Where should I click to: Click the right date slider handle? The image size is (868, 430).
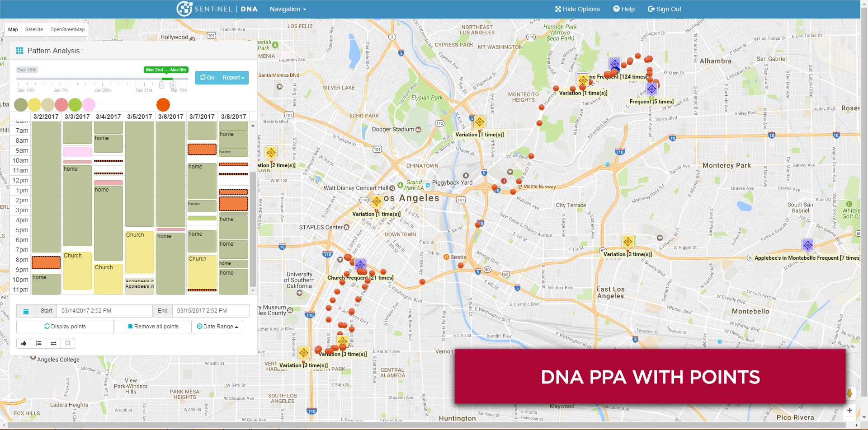coord(173,84)
